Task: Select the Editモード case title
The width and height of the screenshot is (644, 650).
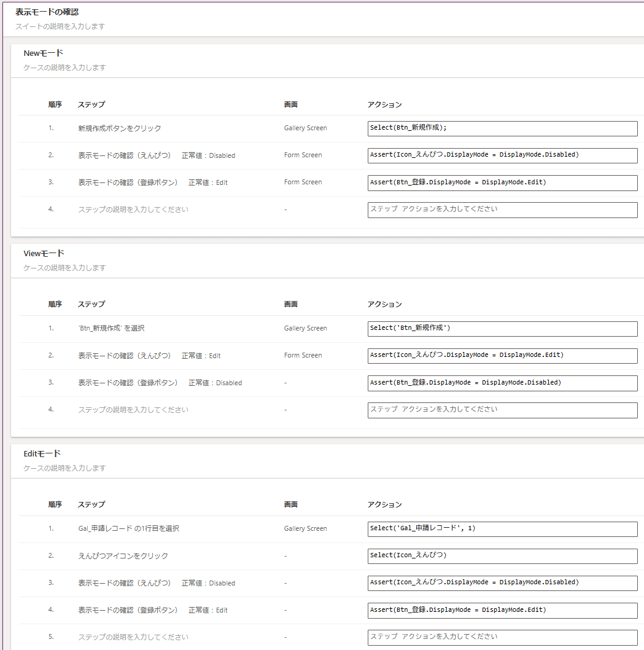Action: click(42, 453)
